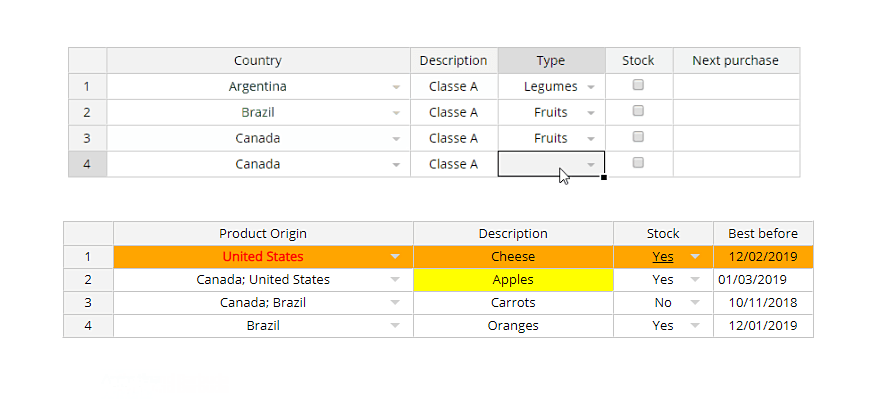
Task: Expand the Canada; Brazil origin dropdown
Action: click(x=396, y=303)
